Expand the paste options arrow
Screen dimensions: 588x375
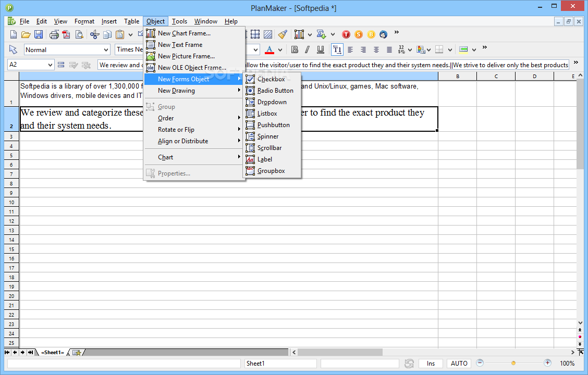pyautogui.click(x=130, y=35)
